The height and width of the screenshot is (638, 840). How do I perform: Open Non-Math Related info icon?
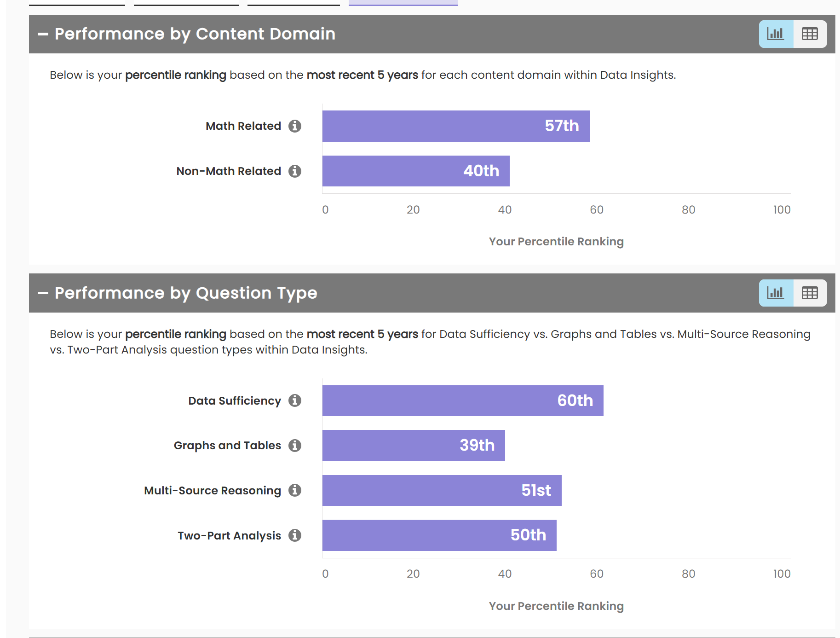coord(295,171)
